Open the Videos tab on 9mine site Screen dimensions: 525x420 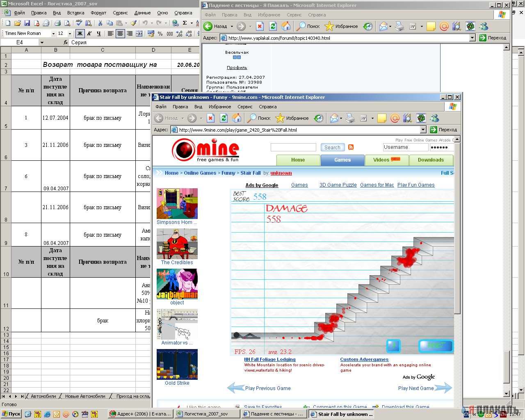click(x=386, y=160)
